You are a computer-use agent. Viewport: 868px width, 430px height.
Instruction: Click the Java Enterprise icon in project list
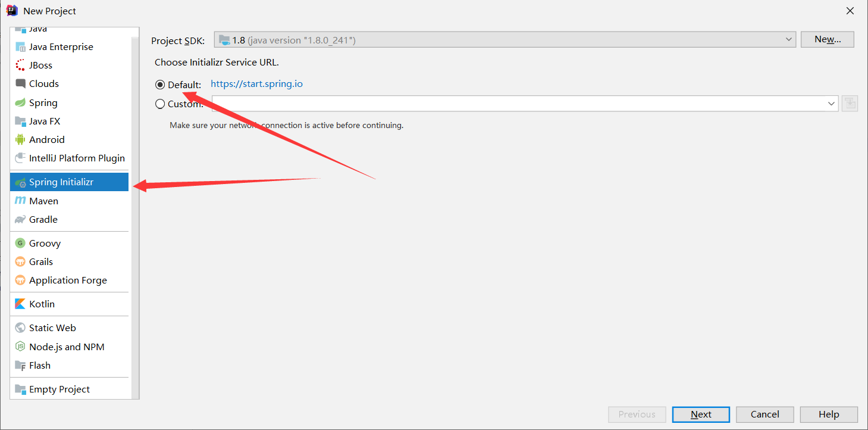coord(20,47)
